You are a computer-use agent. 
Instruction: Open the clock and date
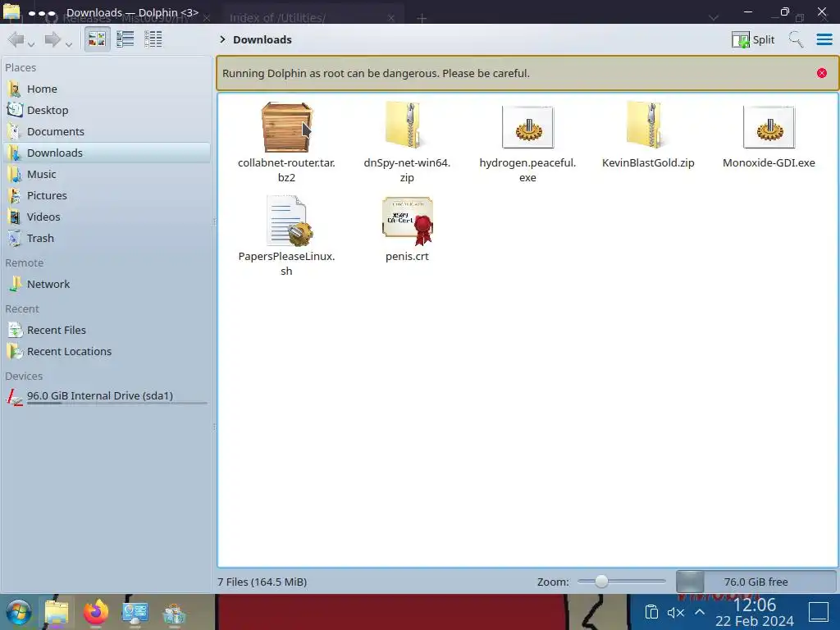[x=755, y=612]
